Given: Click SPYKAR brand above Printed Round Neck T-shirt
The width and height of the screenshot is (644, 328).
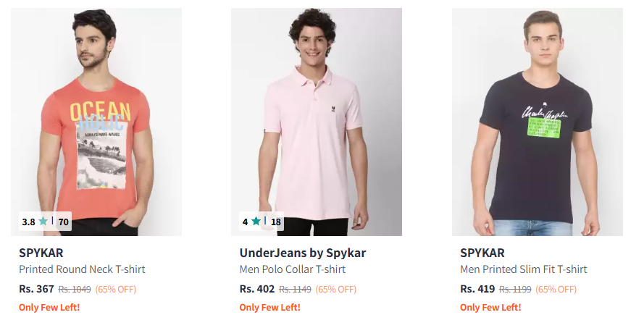Looking at the screenshot, I should 41,253.
